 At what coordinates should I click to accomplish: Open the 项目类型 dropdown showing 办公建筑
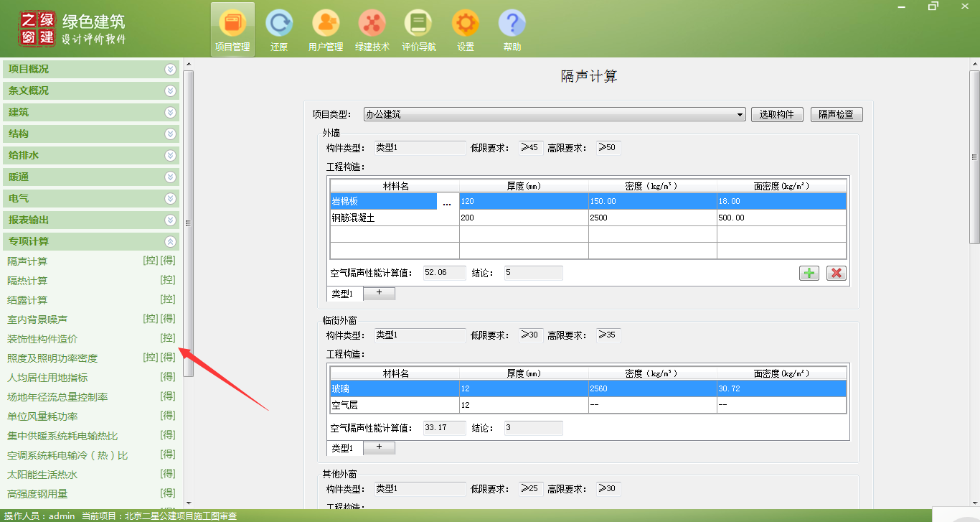(740, 114)
